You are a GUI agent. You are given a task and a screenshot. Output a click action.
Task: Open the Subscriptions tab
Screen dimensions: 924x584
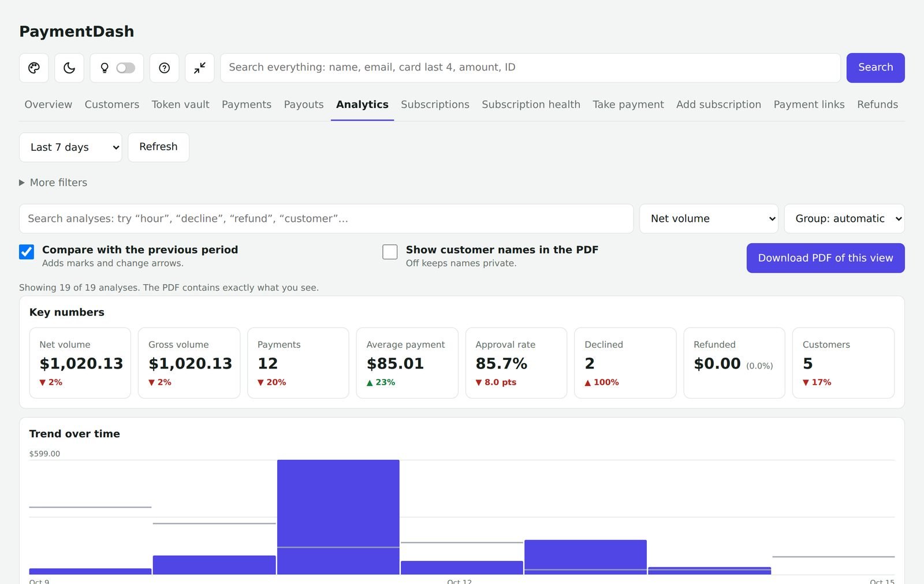click(435, 105)
